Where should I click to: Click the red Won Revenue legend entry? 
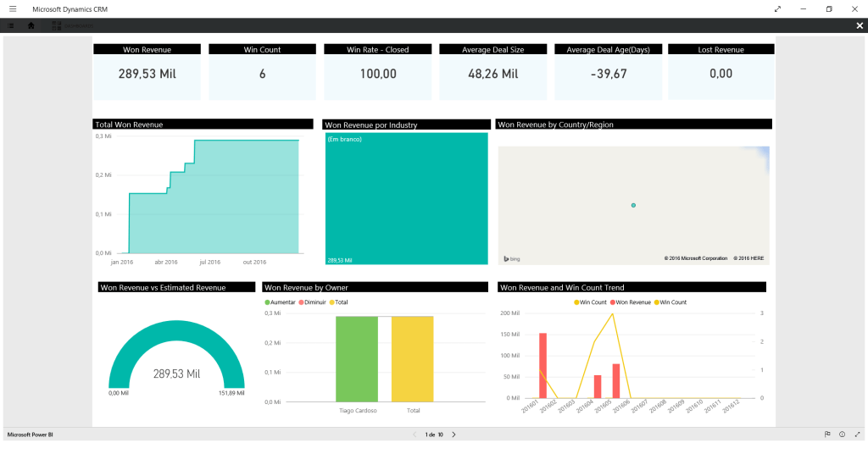point(631,302)
